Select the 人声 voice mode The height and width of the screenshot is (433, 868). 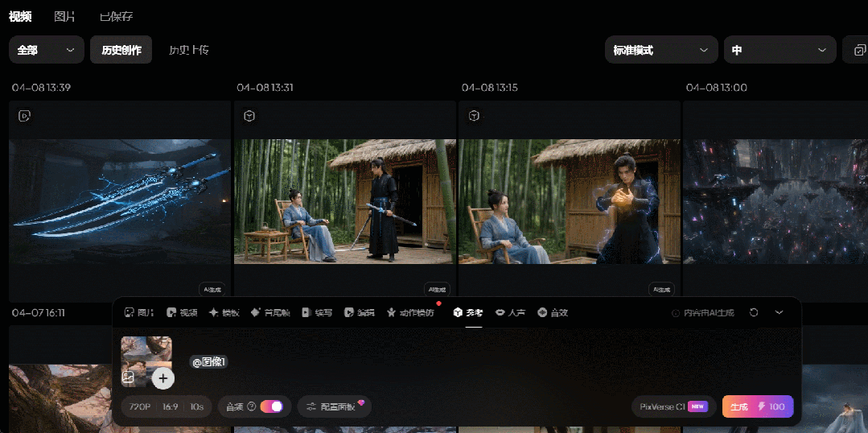(510, 313)
